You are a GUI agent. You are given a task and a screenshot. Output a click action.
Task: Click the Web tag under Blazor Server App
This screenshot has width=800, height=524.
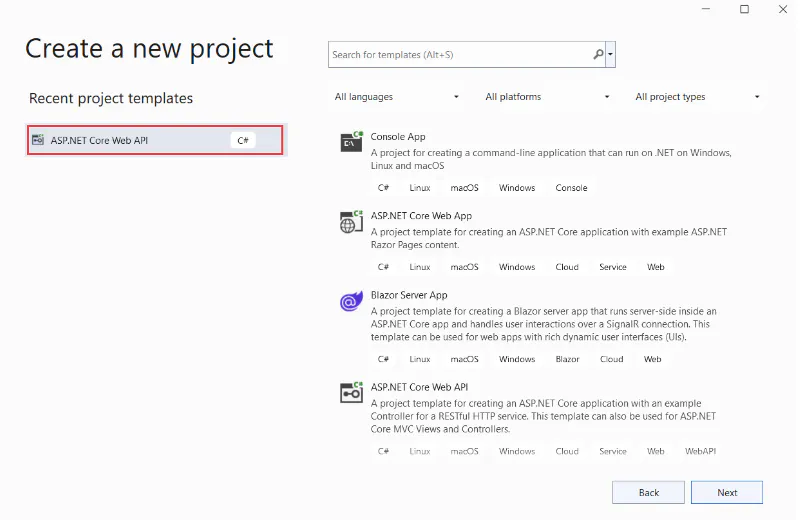653,359
